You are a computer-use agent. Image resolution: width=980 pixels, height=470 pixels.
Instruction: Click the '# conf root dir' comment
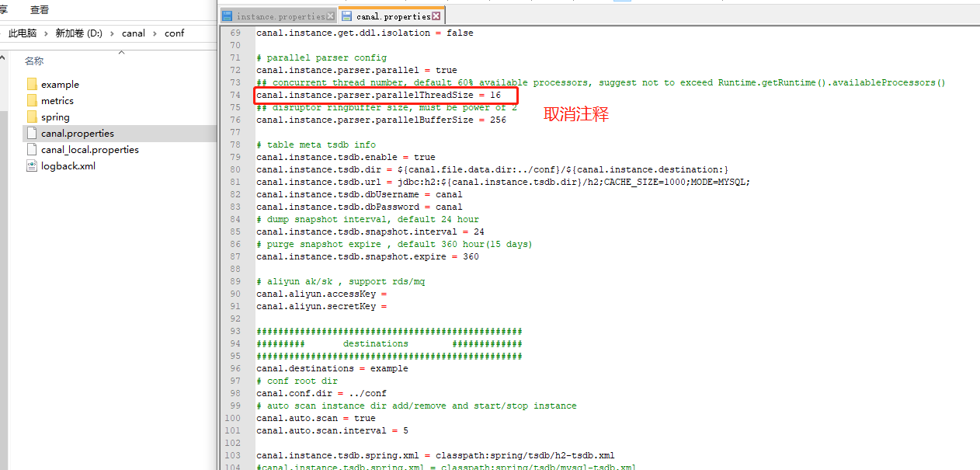[x=297, y=381]
